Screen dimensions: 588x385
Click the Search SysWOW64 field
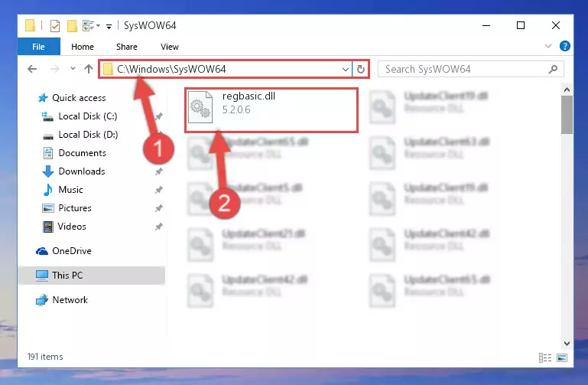tap(470, 69)
